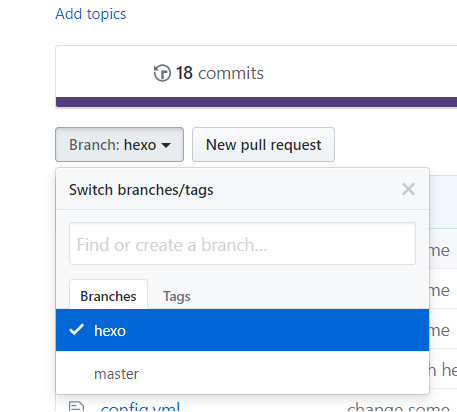
Task: Open the 'change some' commit message link
Action: click(398, 407)
